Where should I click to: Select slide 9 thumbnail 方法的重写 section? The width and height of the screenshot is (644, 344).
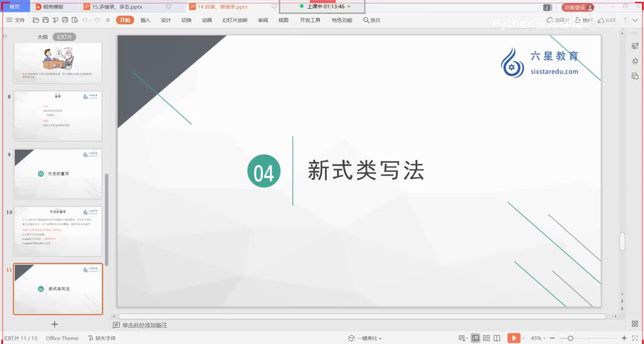[x=58, y=174]
